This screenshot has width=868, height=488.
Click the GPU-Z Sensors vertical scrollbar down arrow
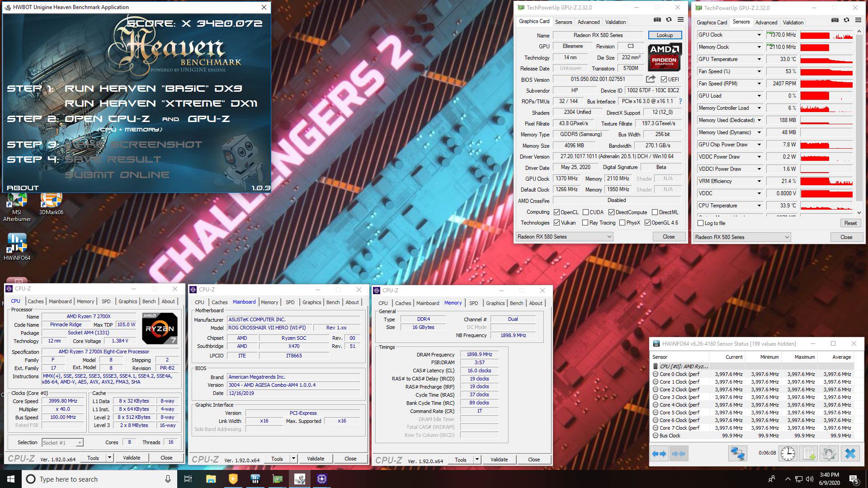pyautogui.click(x=859, y=212)
